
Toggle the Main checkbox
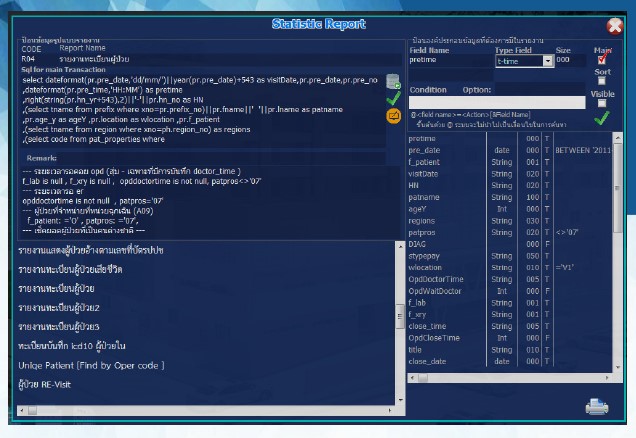tap(601, 59)
